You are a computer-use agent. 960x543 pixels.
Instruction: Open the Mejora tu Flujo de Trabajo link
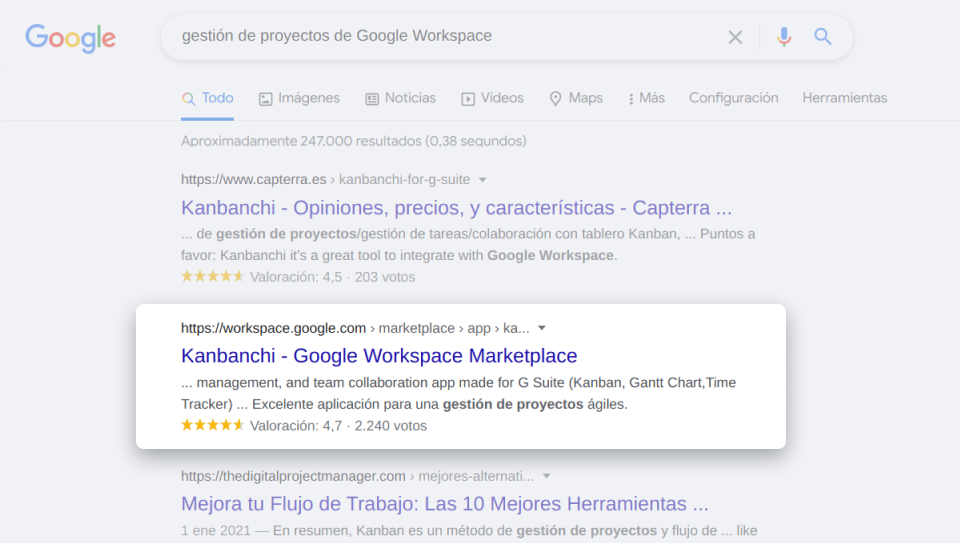[444, 504]
